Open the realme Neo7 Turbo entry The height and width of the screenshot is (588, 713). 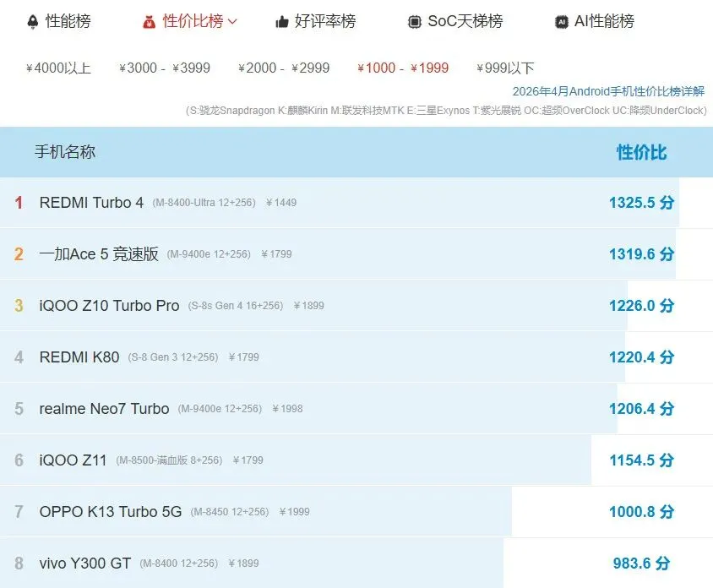[x=104, y=408]
